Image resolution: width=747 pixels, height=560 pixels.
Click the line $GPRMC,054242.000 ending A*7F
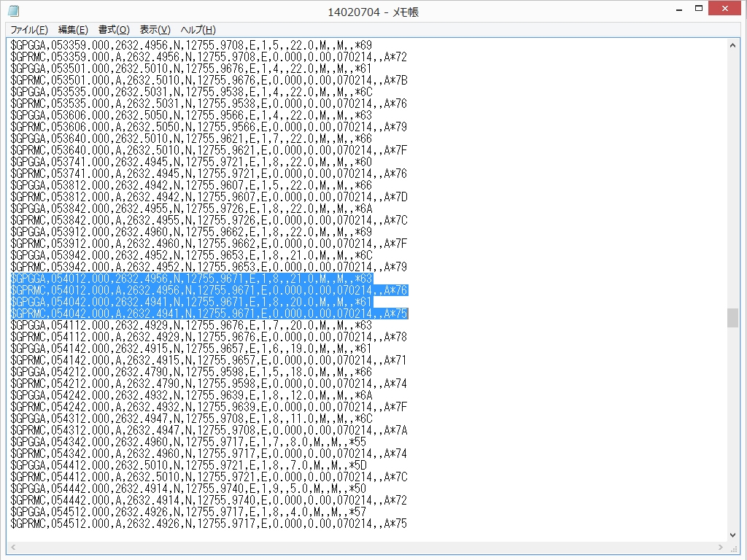click(x=209, y=407)
